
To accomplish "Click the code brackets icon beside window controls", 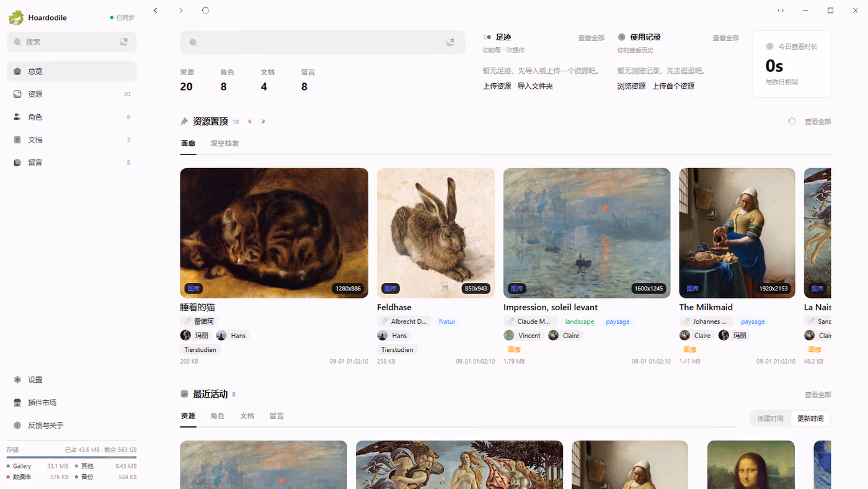I will 781,11.
